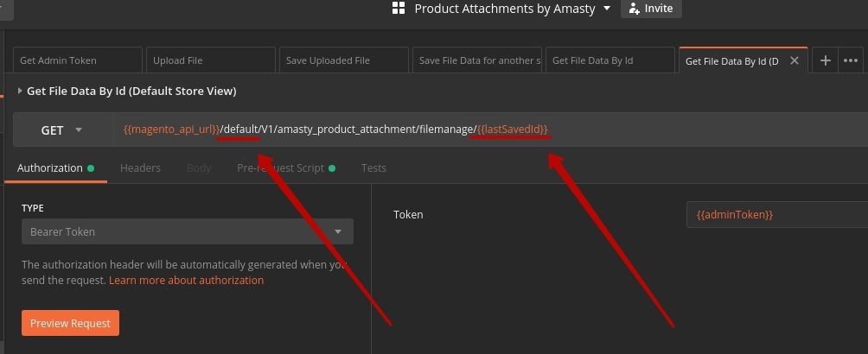868x354 pixels.
Task: Open Product Attachments by Amasty workspace dropdown
Action: [606, 9]
